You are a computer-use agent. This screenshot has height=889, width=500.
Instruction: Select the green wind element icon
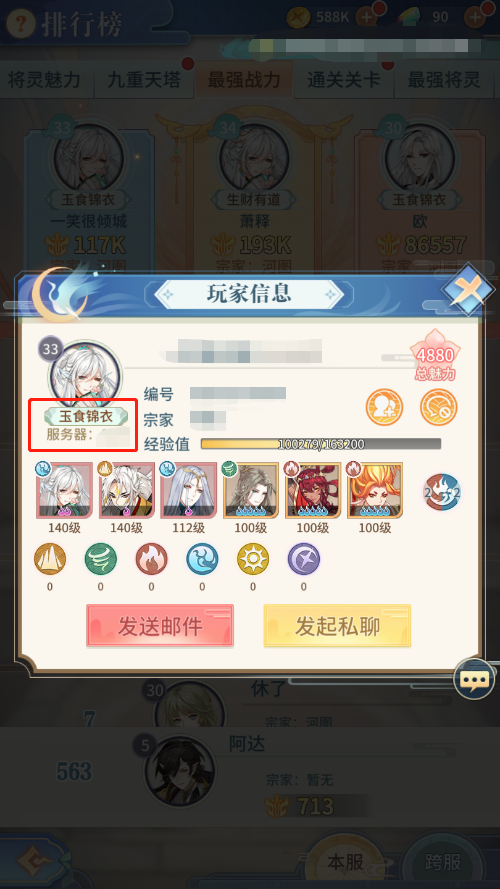tap(100, 560)
